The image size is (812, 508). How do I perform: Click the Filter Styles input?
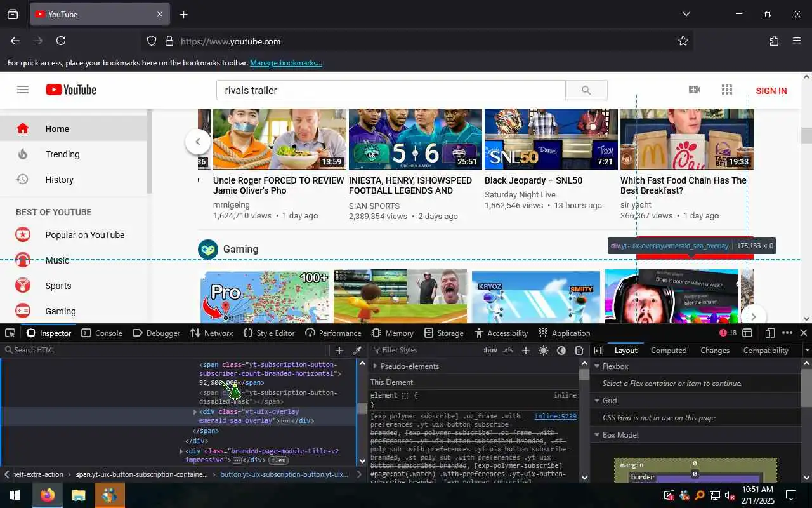click(x=425, y=351)
